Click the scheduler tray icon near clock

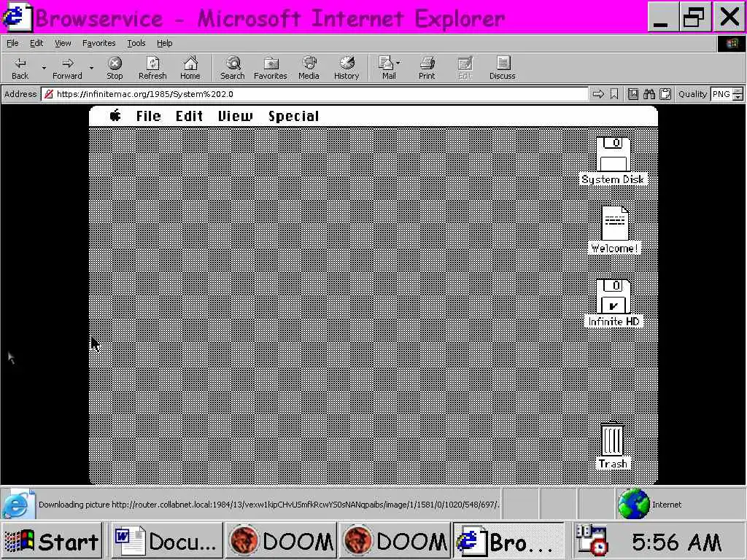point(591,540)
